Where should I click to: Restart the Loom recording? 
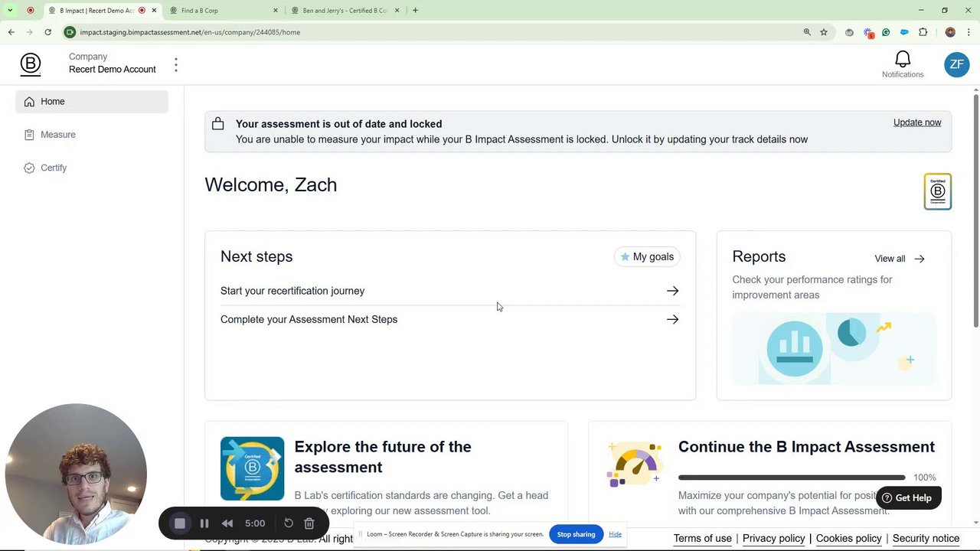(x=289, y=523)
